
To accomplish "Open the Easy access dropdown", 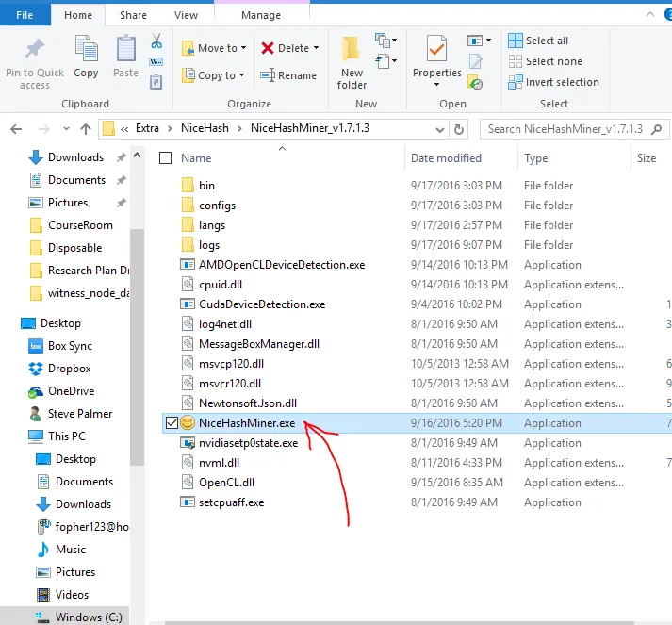I will point(386,61).
